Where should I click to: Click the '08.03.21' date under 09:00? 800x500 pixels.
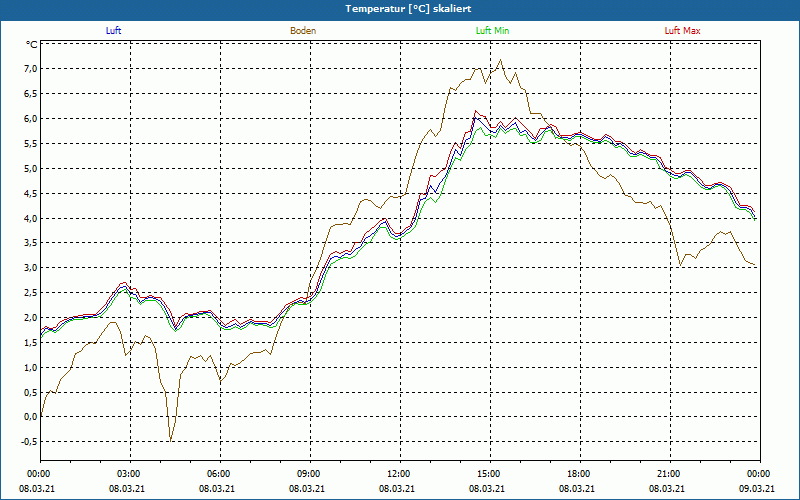click(307, 489)
